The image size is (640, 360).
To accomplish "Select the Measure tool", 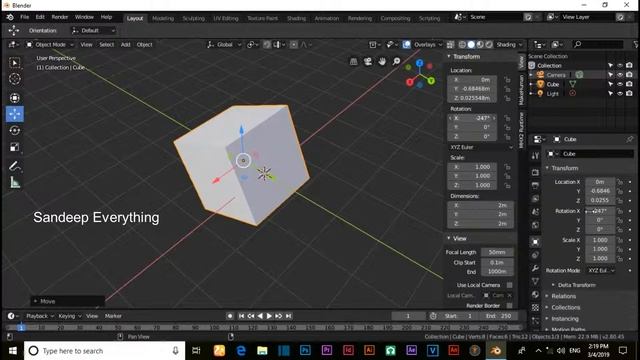I will coord(15,182).
